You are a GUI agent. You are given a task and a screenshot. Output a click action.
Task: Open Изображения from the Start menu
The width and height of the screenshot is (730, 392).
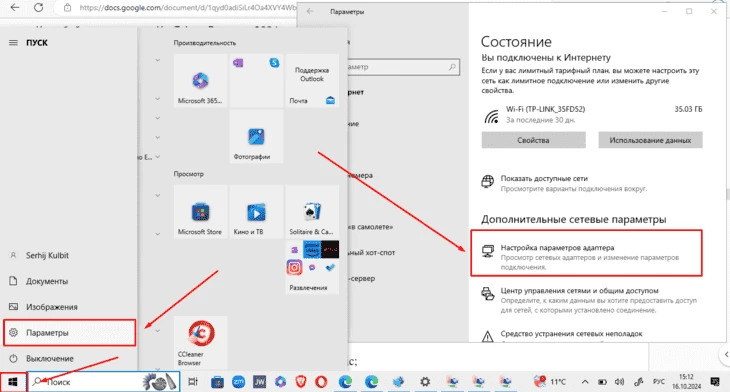pyautogui.click(x=68, y=307)
